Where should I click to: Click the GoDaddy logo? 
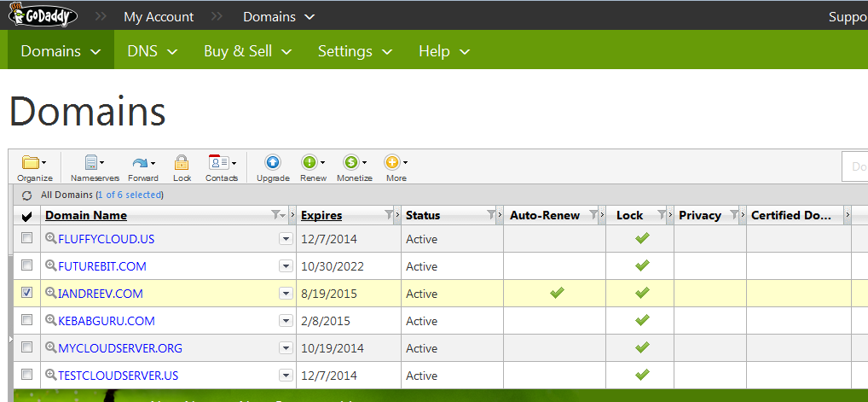point(43,15)
